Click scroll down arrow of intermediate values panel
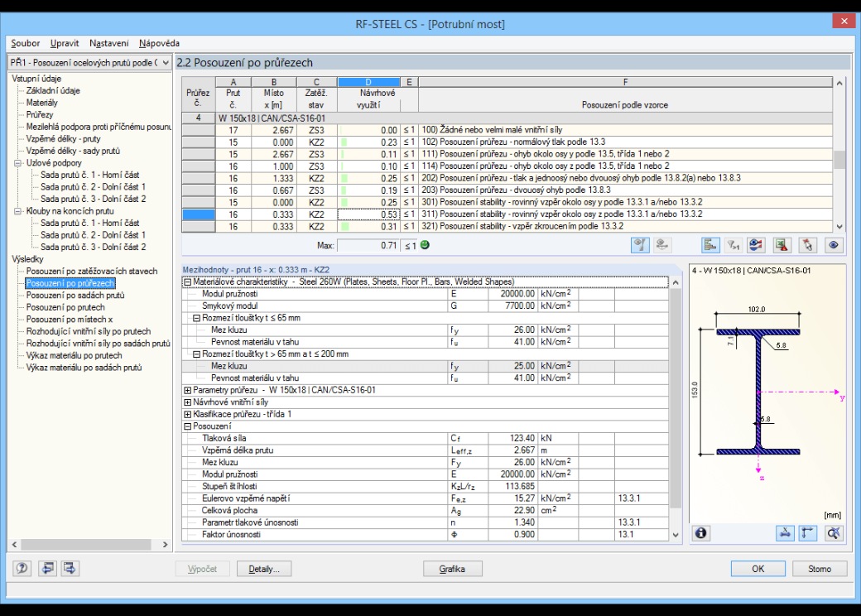 pyautogui.click(x=676, y=535)
